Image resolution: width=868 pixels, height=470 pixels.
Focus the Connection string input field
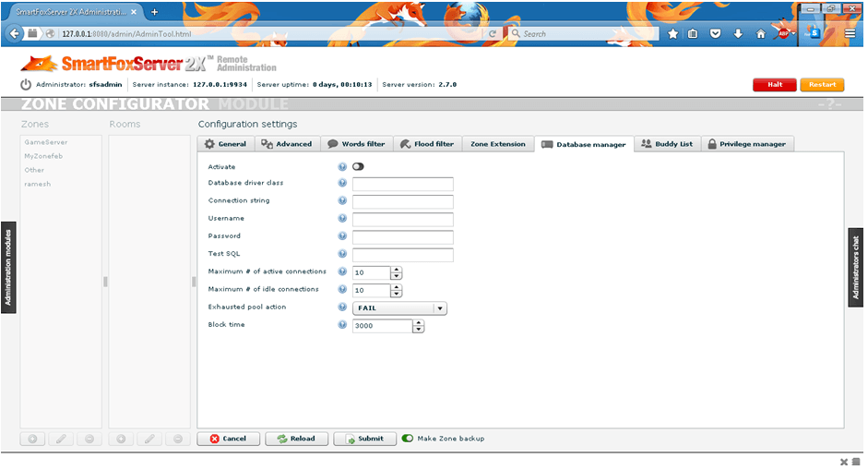[403, 201]
